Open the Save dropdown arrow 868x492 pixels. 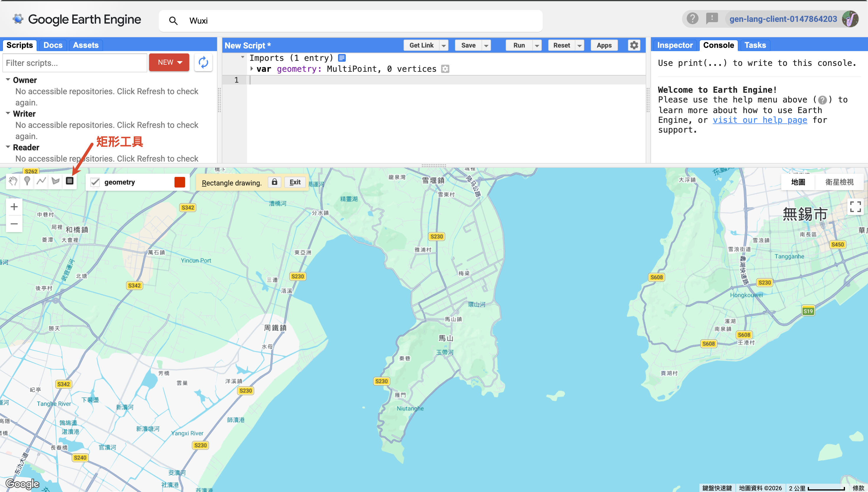(486, 45)
